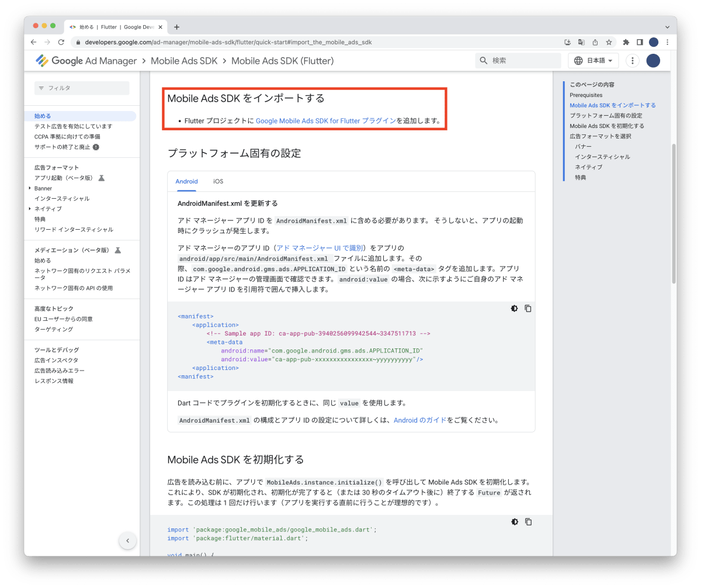Open ネットワーク固有のリクエスト パラメータ item
This screenshot has width=701, height=588.
[82, 274]
